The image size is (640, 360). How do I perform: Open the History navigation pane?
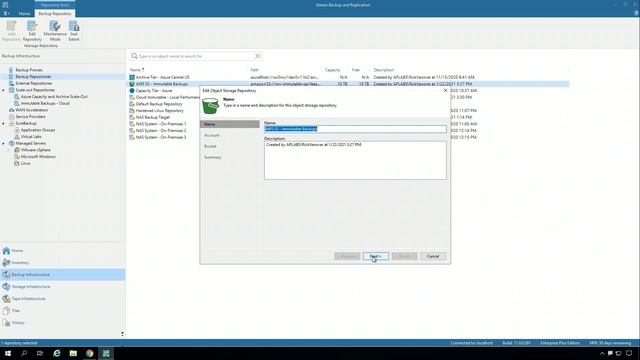coord(63,322)
